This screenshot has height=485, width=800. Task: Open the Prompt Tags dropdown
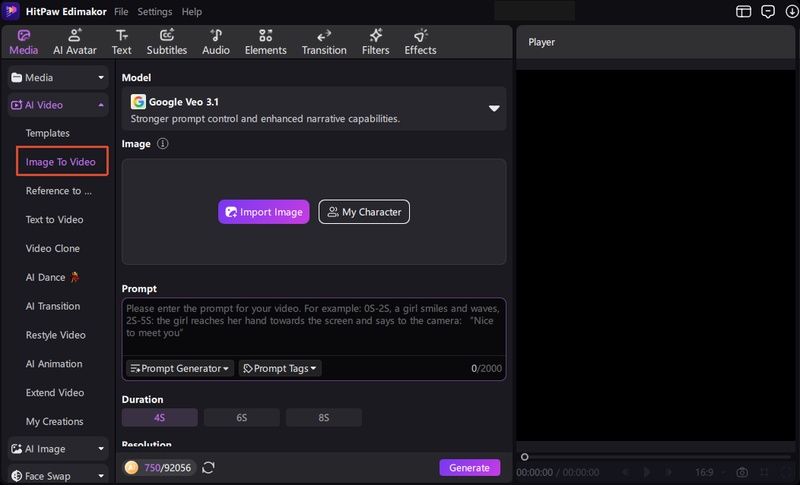(280, 368)
